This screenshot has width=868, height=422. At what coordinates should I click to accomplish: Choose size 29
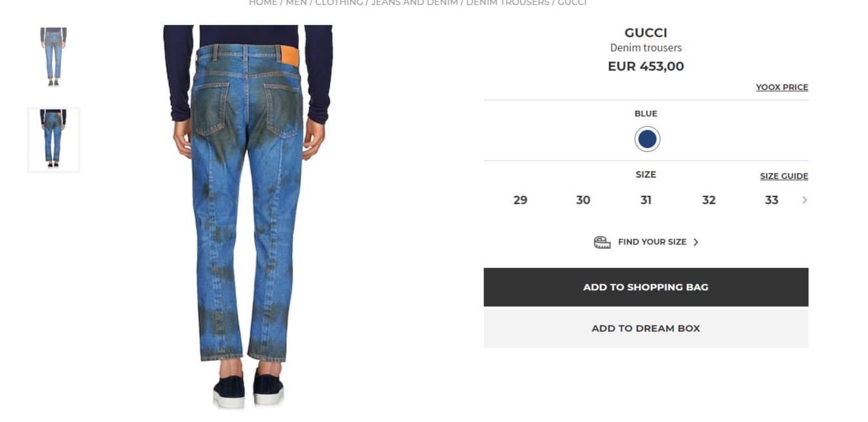[x=520, y=200]
